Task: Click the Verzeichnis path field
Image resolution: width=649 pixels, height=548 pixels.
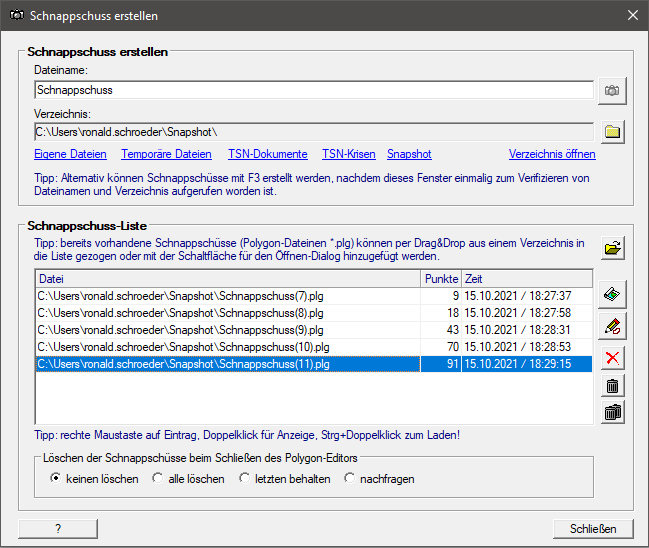Action: [314, 132]
